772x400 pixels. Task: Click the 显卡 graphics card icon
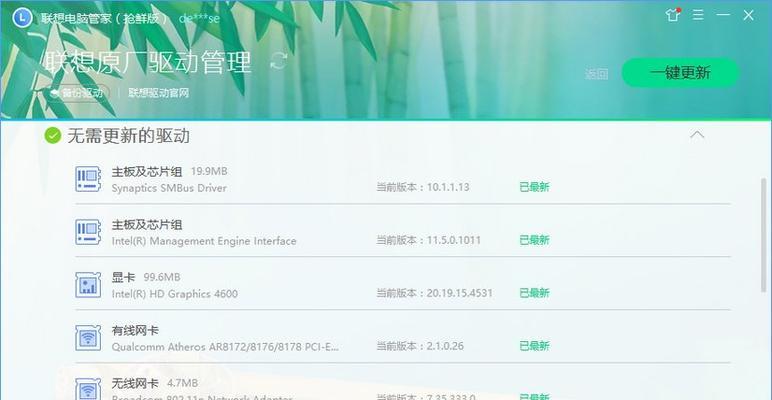88,285
